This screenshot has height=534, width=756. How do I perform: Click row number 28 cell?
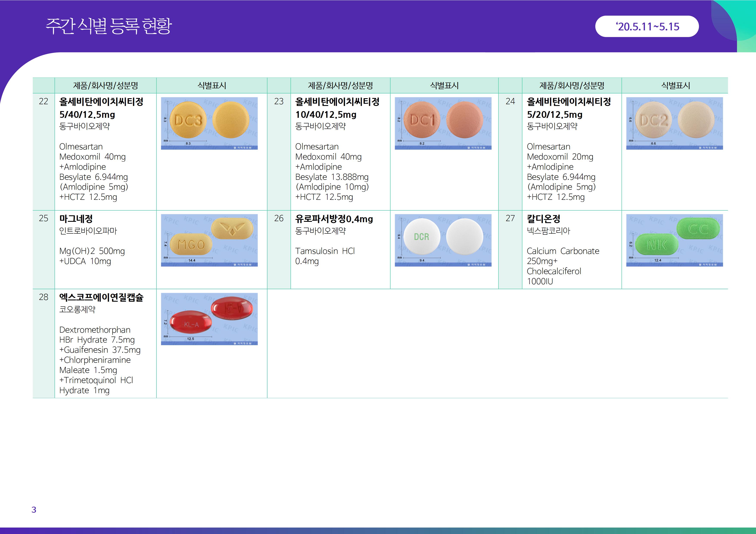click(44, 297)
